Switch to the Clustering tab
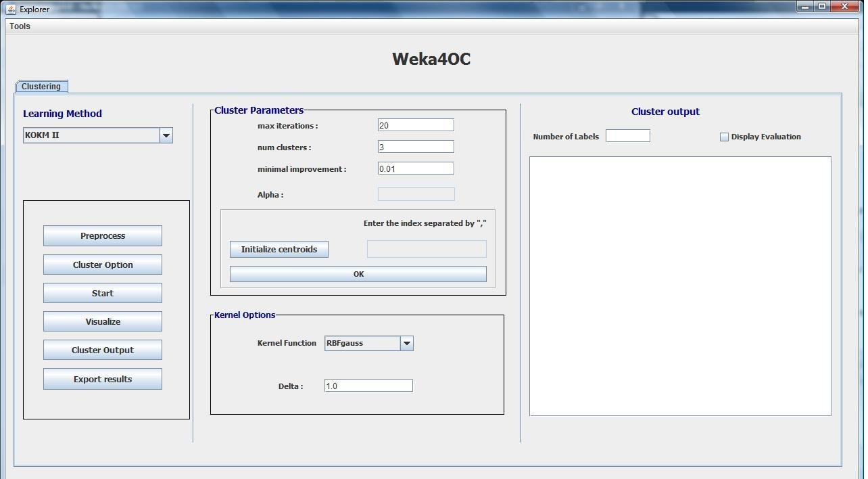This screenshot has height=479, width=868. (41, 86)
